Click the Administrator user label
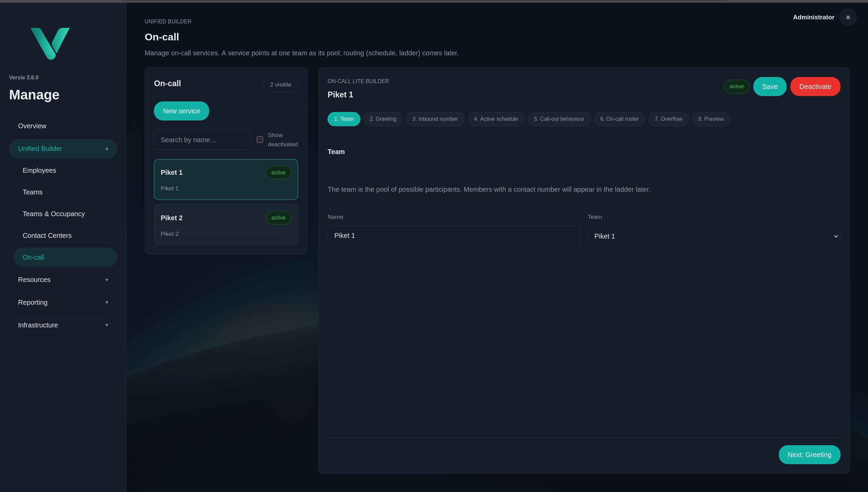This screenshot has height=492, width=868. click(x=813, y=17)
